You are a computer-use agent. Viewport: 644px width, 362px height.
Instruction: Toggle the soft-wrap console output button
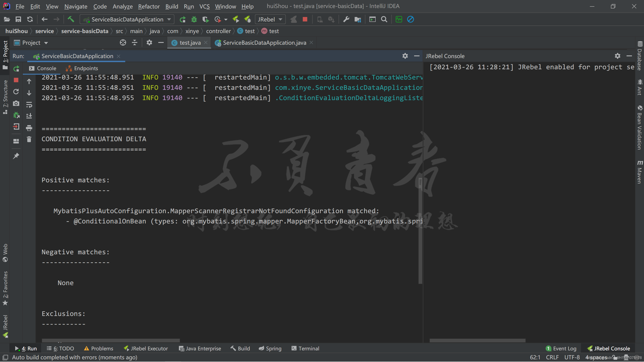click(x=29, y=105)
